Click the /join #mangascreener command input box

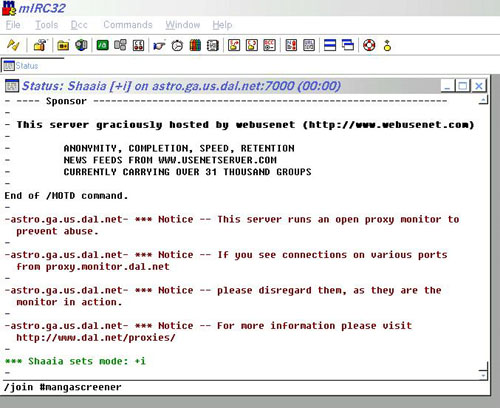(x=246, y=387)
